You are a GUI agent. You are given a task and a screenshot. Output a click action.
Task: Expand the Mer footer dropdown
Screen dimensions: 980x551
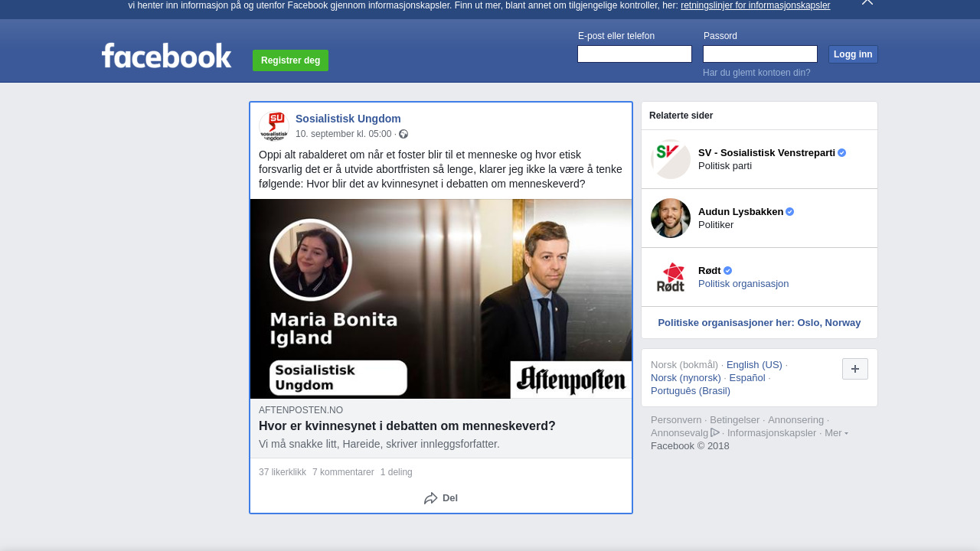tap(836, 432)
